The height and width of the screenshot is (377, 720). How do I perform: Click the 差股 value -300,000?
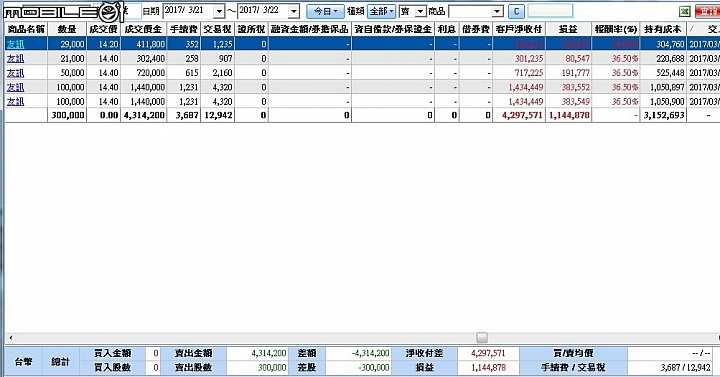click(358, 367)
